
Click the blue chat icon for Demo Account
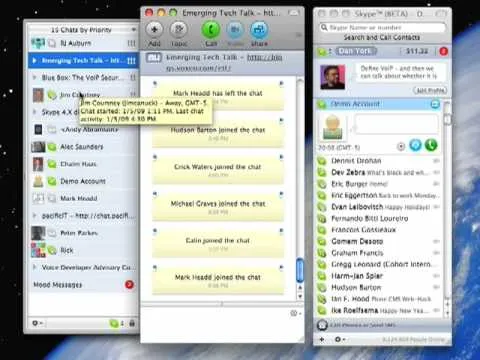point(415,145)
